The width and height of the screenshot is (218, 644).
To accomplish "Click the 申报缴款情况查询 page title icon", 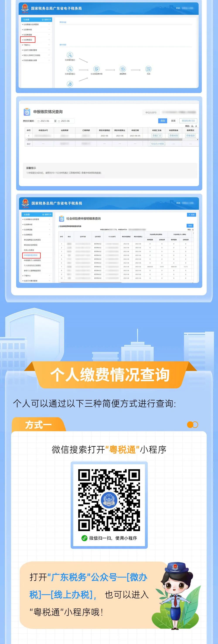I will (x=27, y=112).
